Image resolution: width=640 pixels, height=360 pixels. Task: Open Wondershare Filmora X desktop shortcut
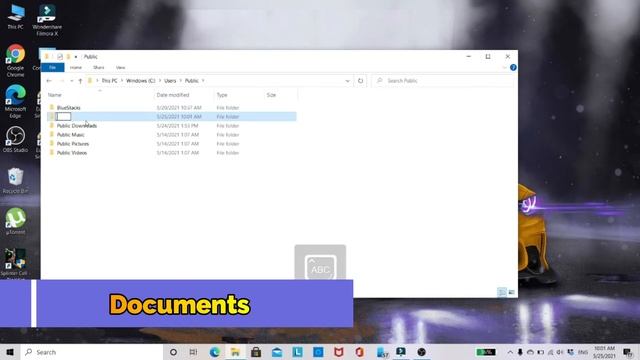point(47,20)
